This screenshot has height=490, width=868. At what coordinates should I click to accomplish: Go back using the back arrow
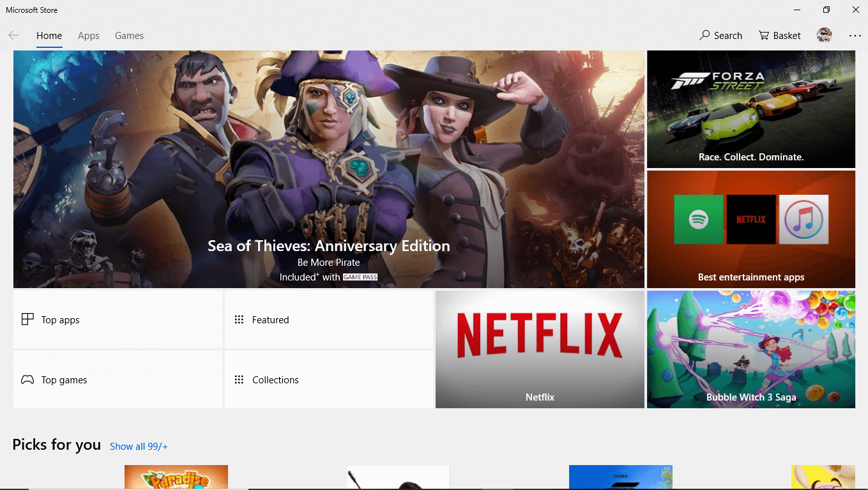13,36
